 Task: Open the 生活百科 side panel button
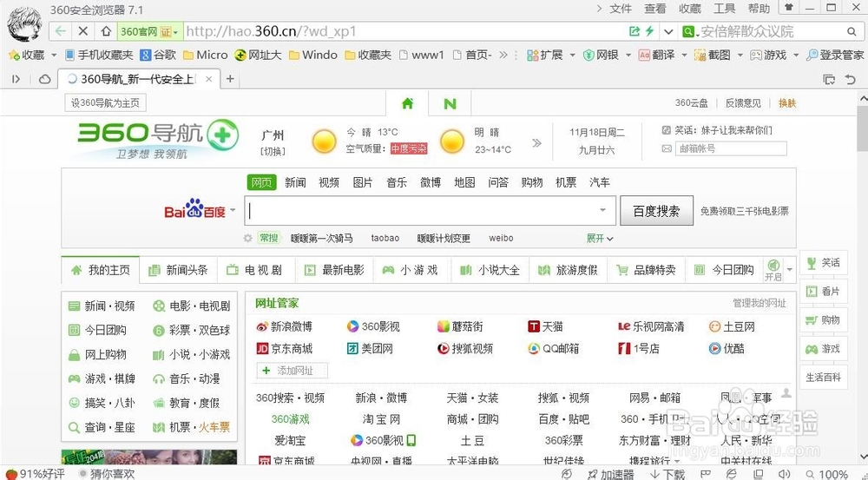tap(823, 378)
